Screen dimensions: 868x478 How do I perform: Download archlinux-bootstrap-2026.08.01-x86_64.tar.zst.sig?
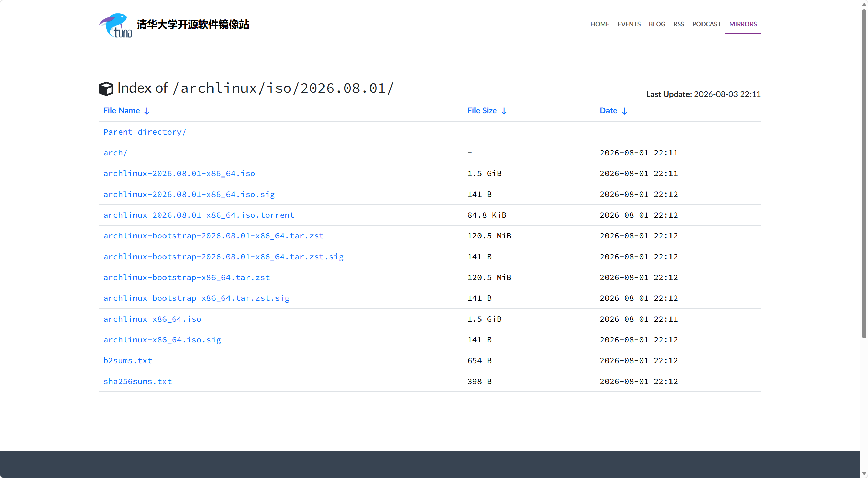(x=223, y=257)
